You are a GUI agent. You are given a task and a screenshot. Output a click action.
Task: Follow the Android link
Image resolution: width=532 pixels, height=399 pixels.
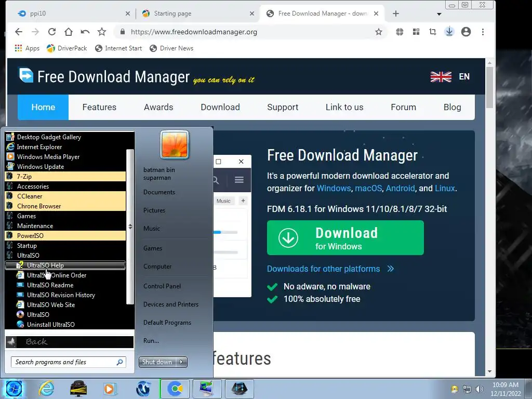click(401, 188)
